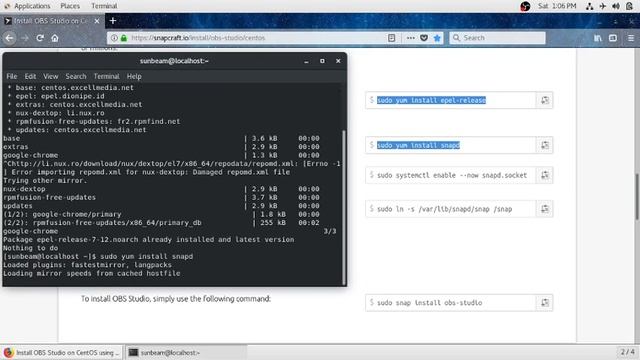Screen dimensions: 640x360
Task: Copy the epel-release install command
Action: tap(544, 100)
